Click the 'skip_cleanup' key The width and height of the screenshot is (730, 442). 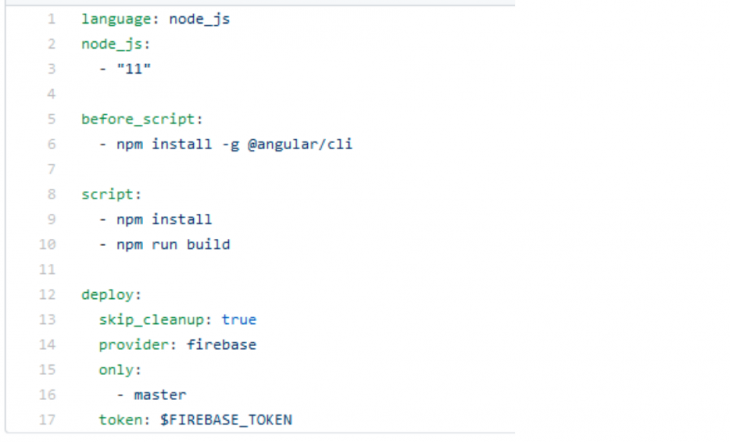point(151,320)
